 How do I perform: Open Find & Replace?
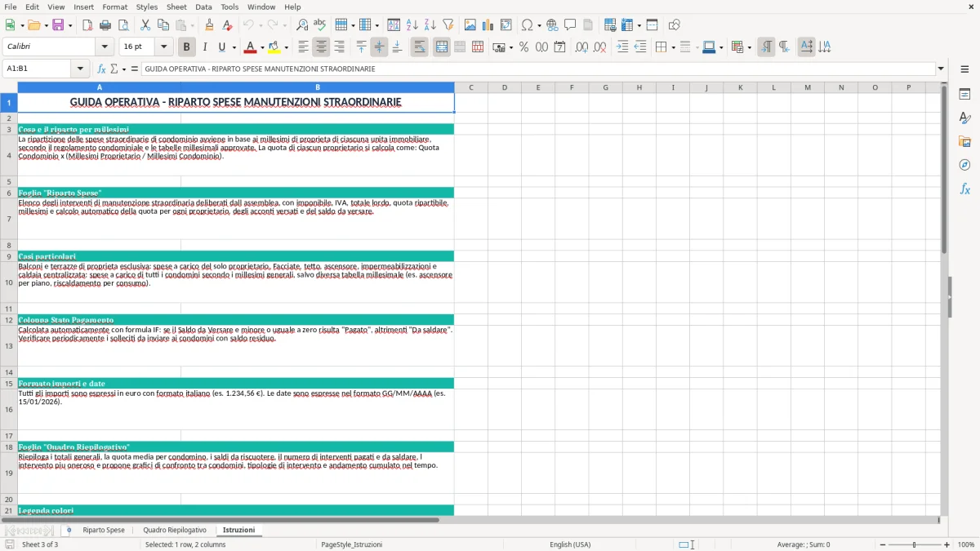302,25
